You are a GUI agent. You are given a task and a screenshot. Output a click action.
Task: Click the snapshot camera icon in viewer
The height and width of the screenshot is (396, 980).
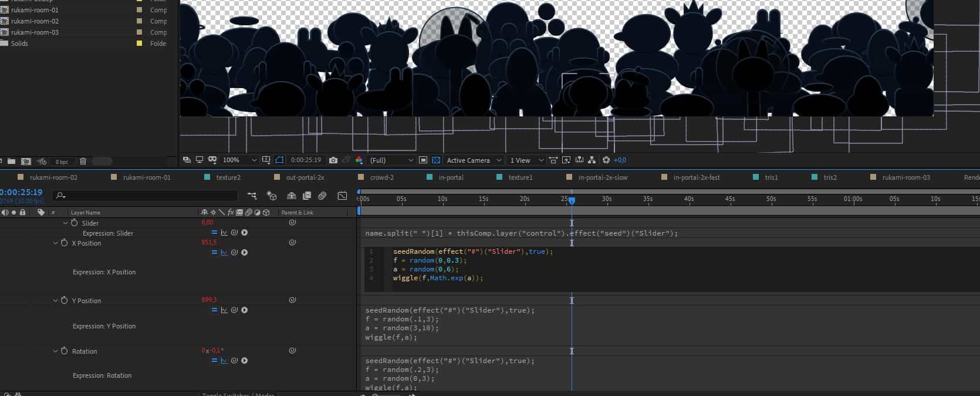[333, 160]
